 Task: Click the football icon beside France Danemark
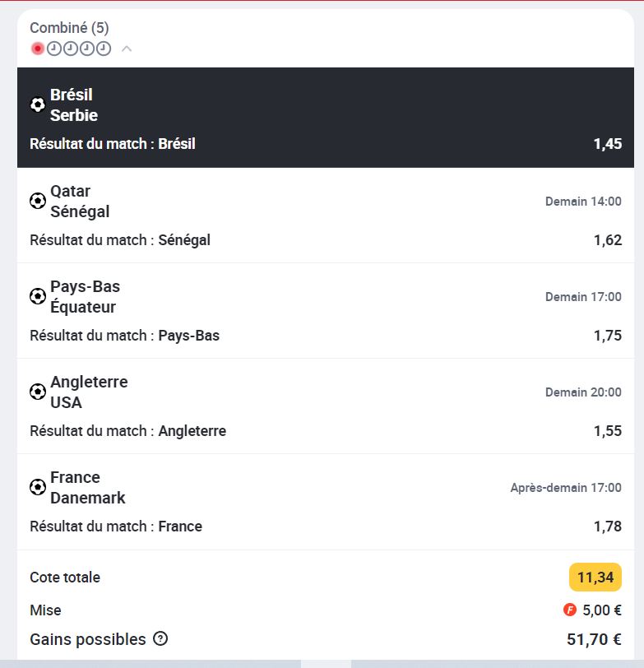(38, 487)
